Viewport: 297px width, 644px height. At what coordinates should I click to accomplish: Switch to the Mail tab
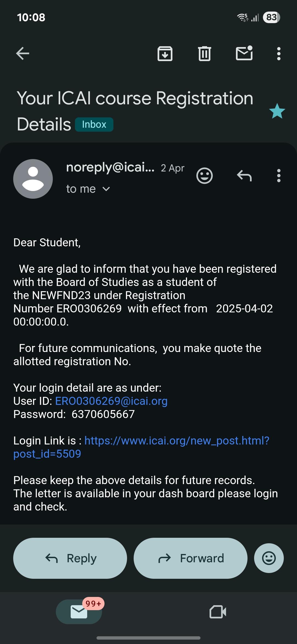tap(79, 612)
